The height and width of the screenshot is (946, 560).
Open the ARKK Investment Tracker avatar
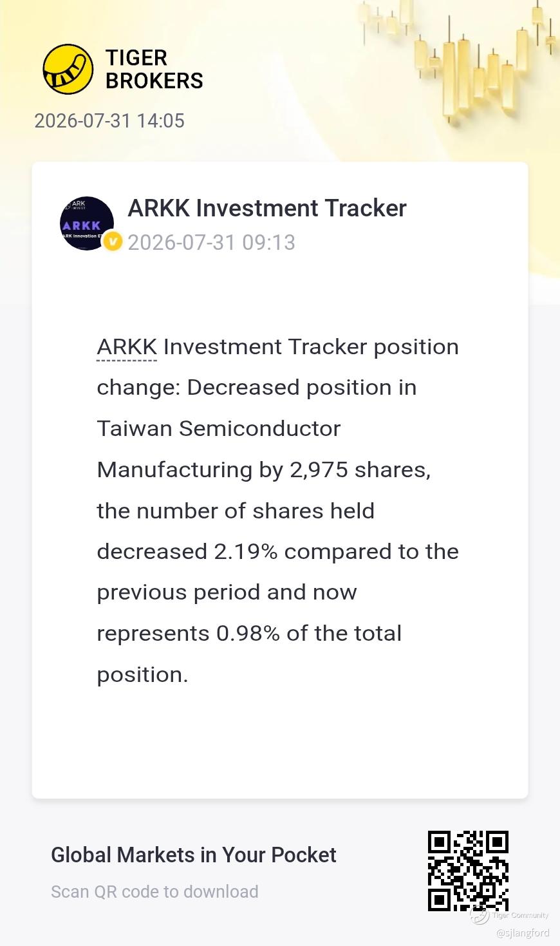point(87,223)
